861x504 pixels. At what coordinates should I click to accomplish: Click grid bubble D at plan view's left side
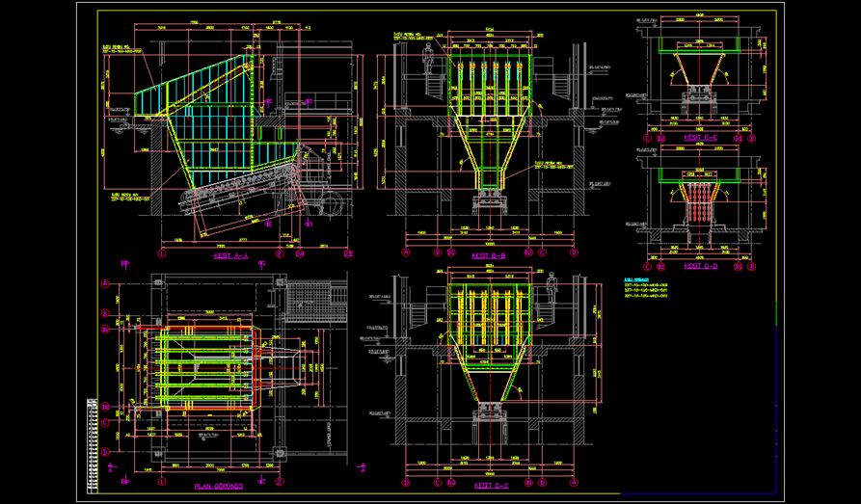(105, 450)
